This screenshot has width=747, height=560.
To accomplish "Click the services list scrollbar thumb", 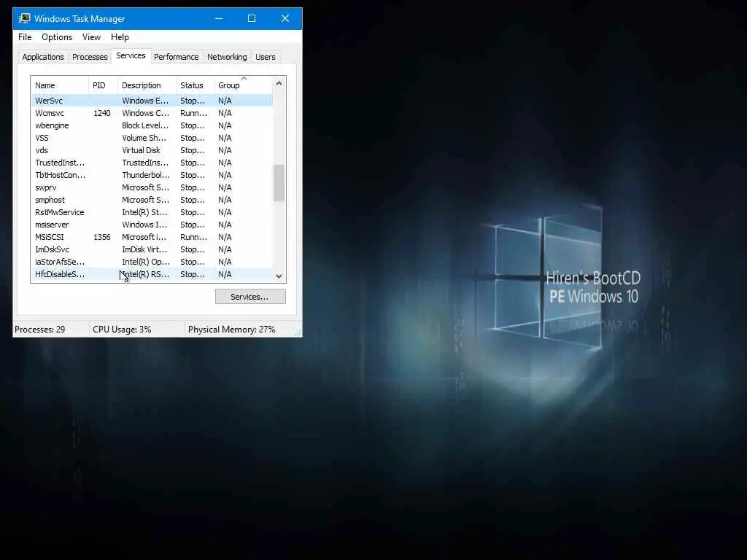I will (x=279, y=183).
